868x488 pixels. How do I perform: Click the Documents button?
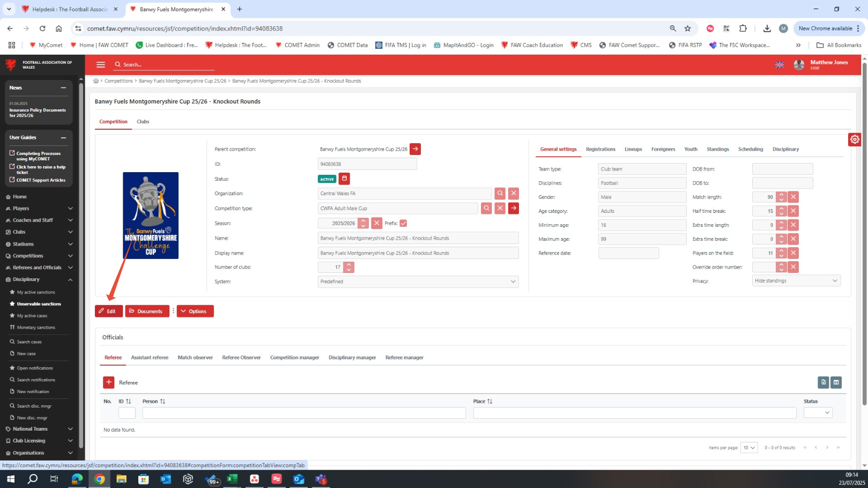[x=147, y=311]
